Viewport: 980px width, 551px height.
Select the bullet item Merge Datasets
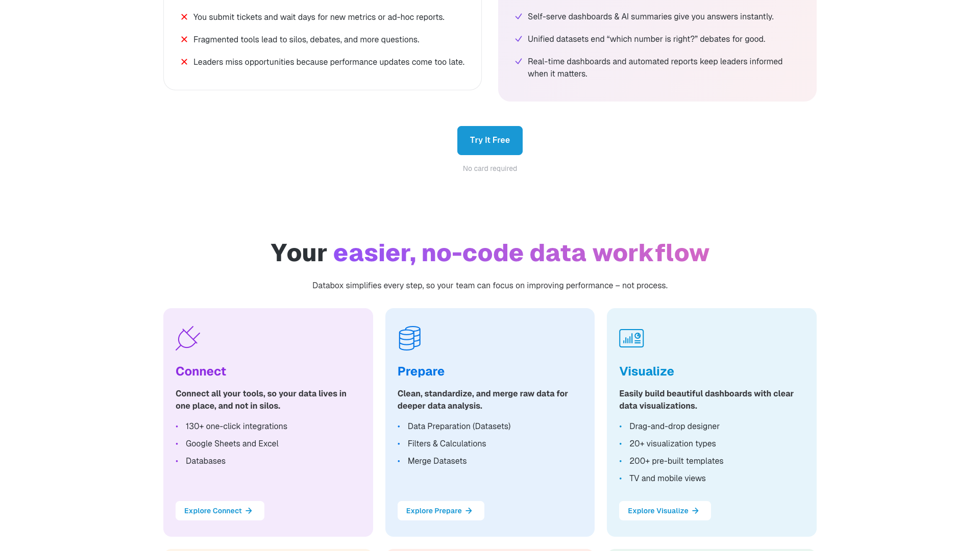coord(437,461)
